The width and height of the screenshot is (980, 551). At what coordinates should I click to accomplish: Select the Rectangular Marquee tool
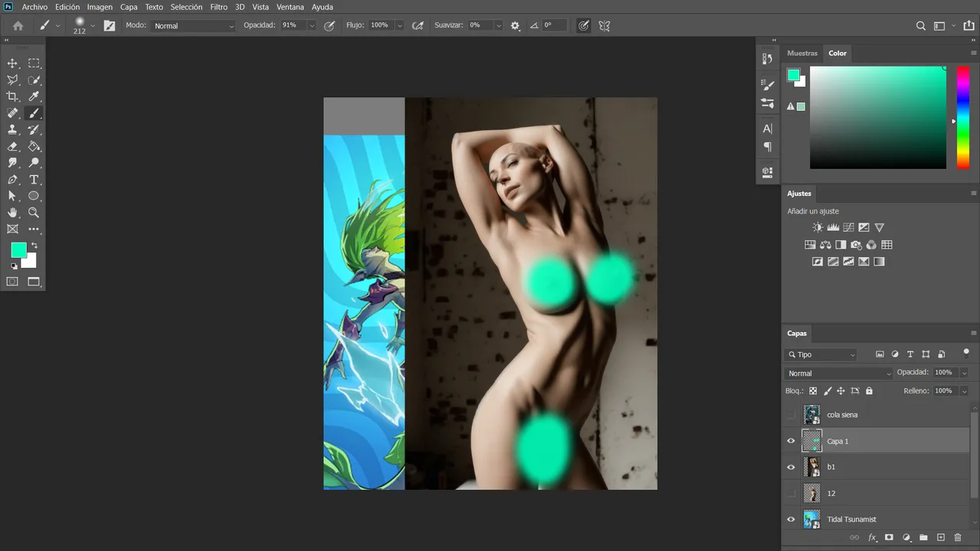click(x=34, y=64)
